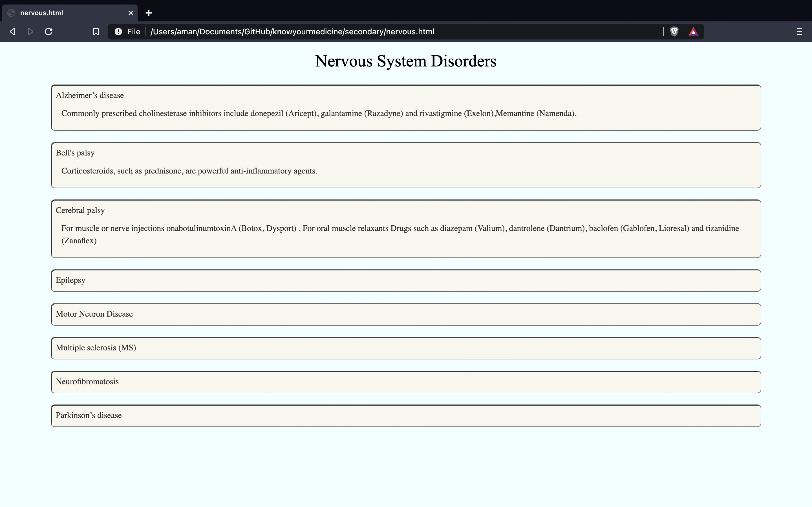Open a new tab with plus button

click(x=149, y=13)
